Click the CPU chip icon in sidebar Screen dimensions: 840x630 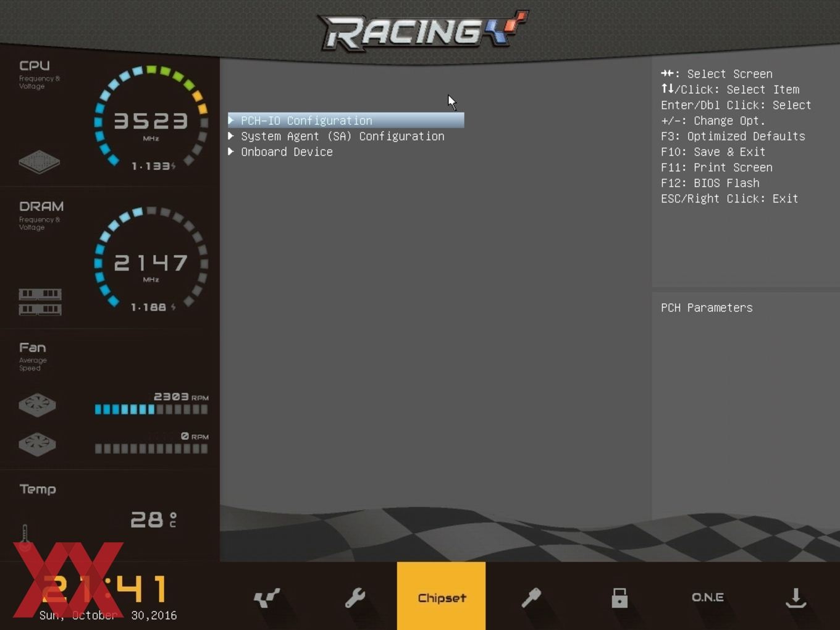coord(40,162)
